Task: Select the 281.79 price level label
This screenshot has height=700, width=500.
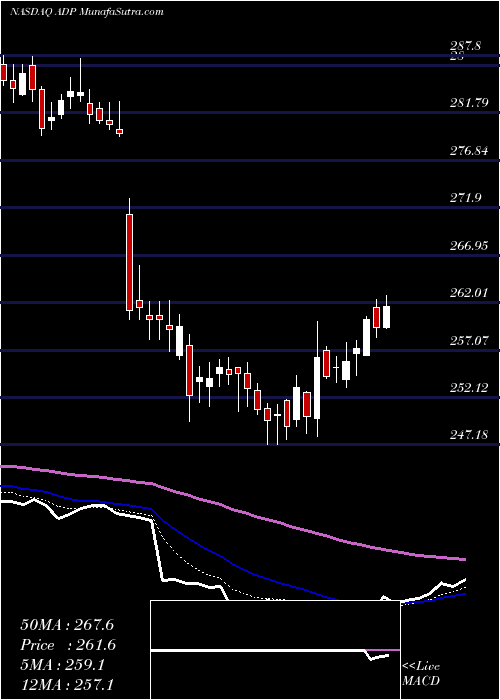Action: coord(470,103)
